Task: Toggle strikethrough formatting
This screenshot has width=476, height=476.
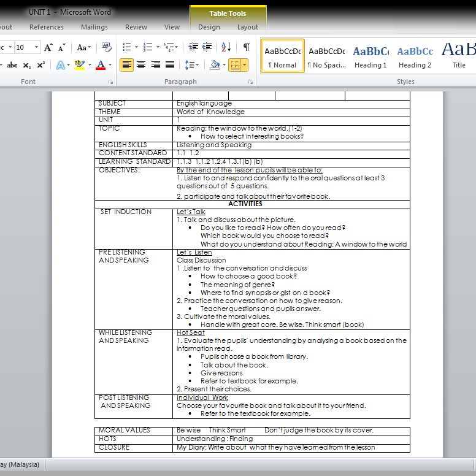Action: point(12,65)
